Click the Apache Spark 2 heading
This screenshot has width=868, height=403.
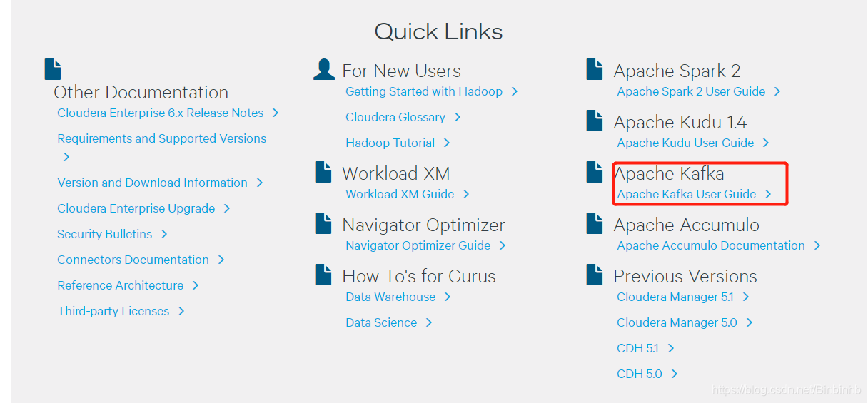coord(677,71)
